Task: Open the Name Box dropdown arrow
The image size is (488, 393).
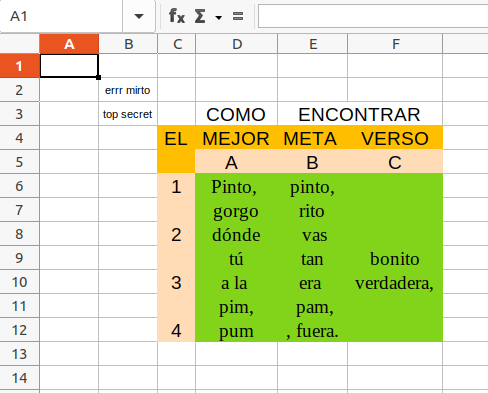Action: tap(139, 16)
